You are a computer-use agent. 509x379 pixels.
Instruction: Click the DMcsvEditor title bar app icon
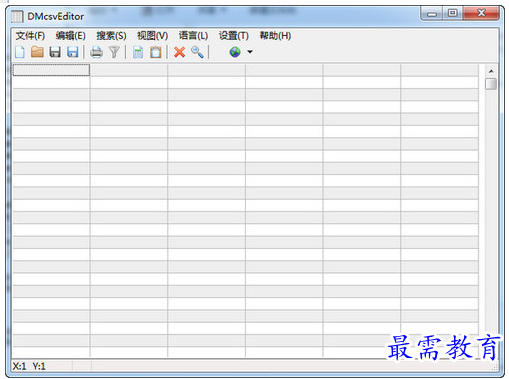click(x=17, y=16)
